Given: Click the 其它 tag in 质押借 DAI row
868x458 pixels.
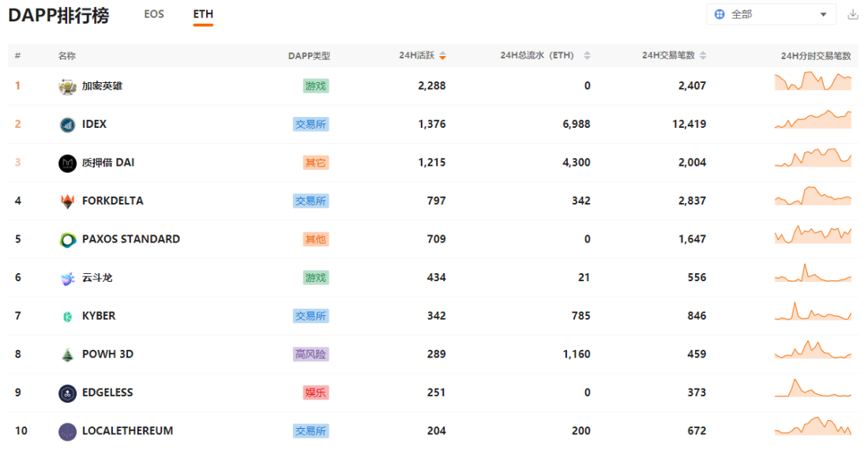Looking at the screenshot, I should (x=316, y=163).
